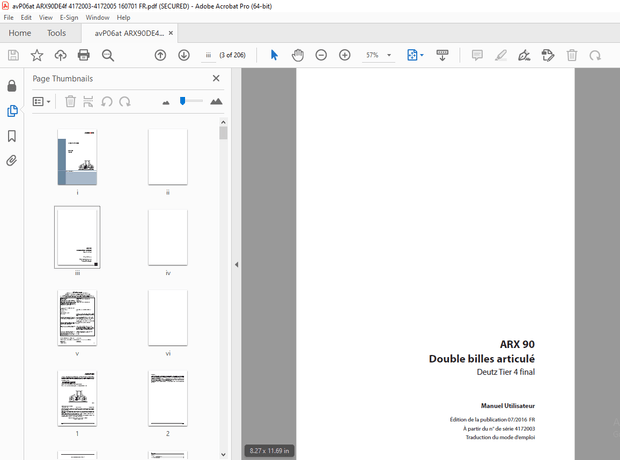Enlarge thumbnail size large mountain icon
The width and height of the screenshot is (620, 460).
coord(216,102)
